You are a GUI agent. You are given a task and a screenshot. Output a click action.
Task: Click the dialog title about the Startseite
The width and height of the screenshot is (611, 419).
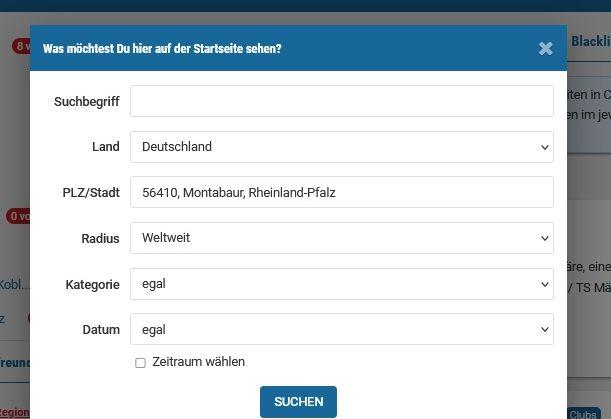click(162, 48)
